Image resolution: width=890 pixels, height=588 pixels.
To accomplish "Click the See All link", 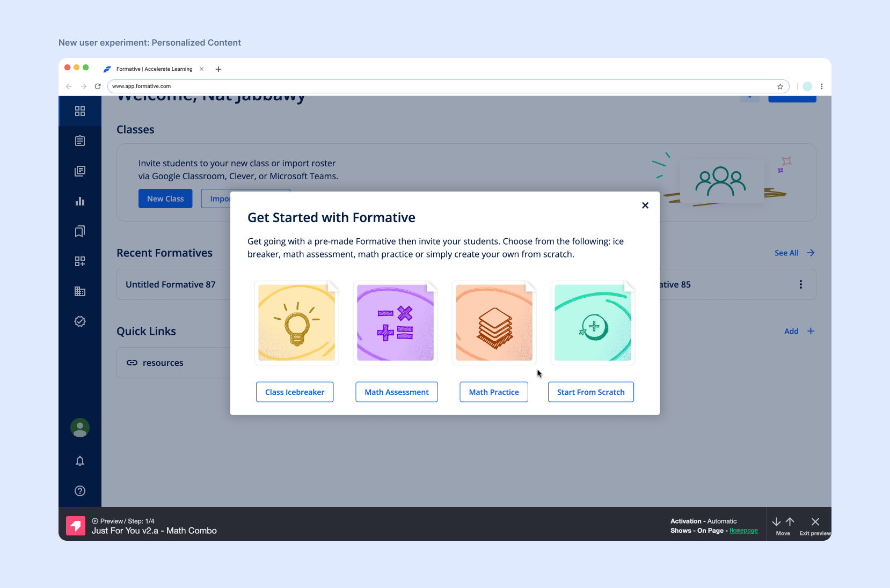I will 794,253.
